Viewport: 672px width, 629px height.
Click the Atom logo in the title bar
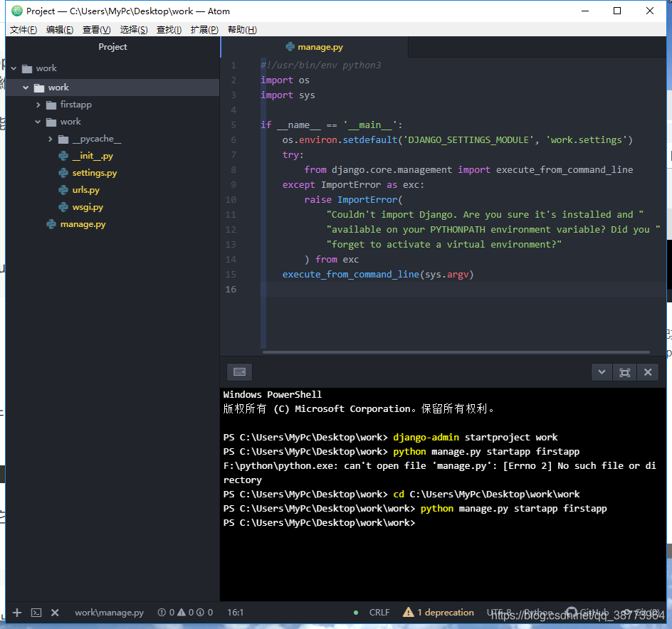click(16, 11)
